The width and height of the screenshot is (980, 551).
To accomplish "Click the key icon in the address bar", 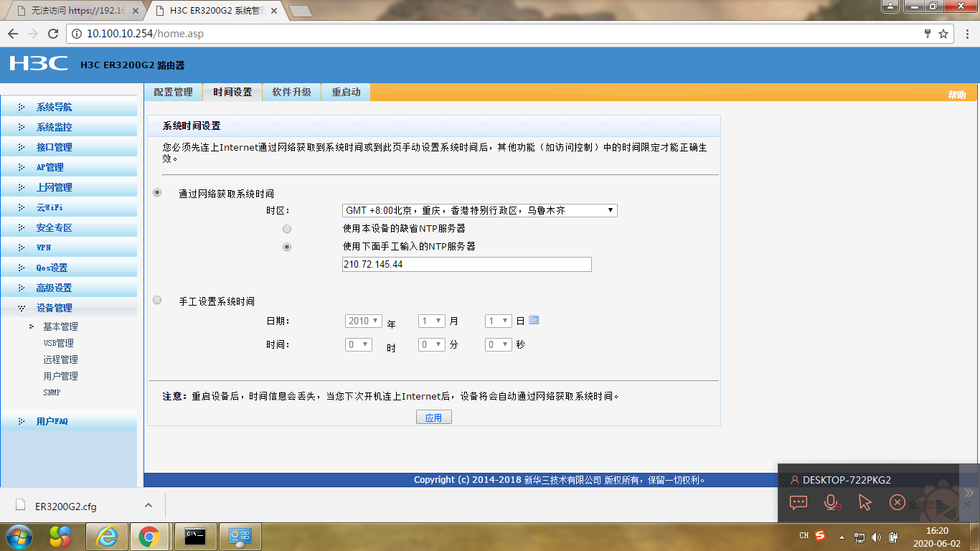I will pyautogui.click(x=928, y=34).
